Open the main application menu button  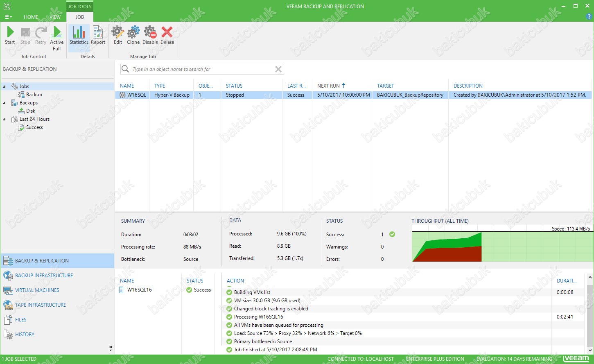coord(8,17)
